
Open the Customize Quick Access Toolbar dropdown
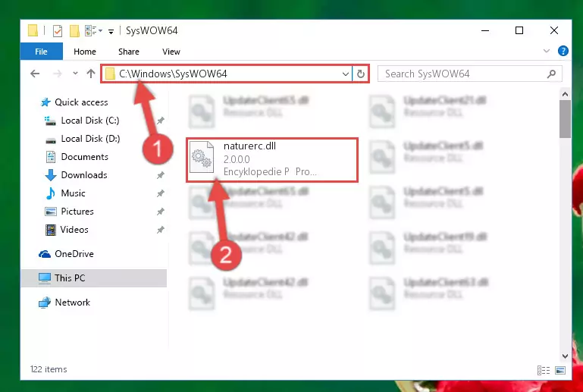[111, 31]
